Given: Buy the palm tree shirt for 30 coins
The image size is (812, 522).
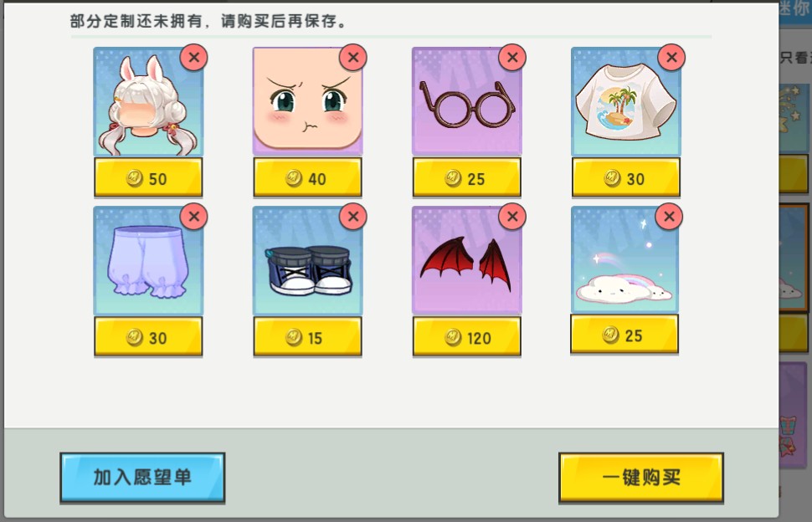Looking at the screenshot, I should point(626,178).
